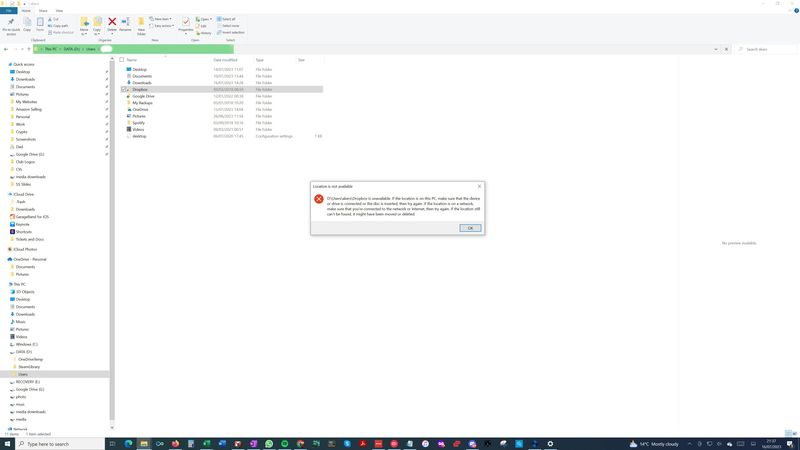Select RECOVERY (E:) drive in navigation pane
The image size is (800, 450).
pos(28,382)
